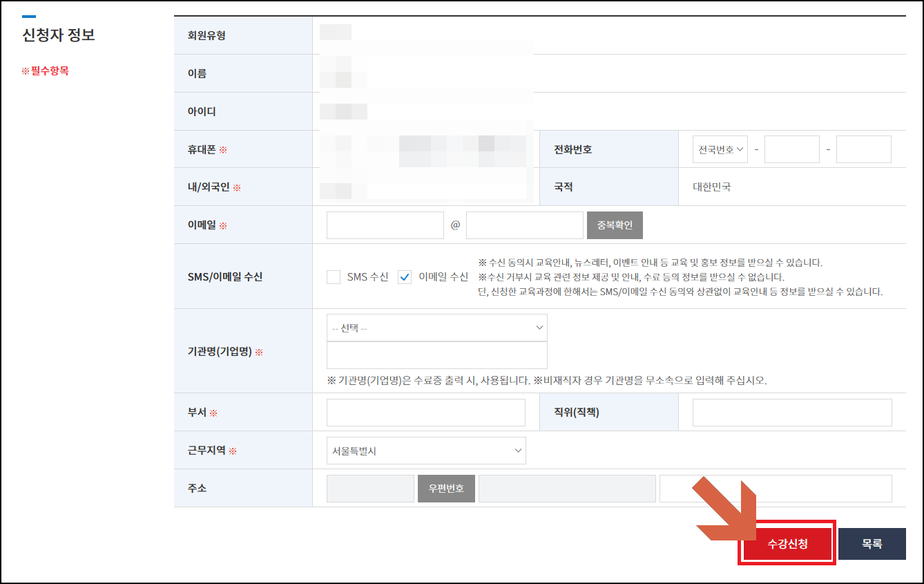
Task: Focus the detailed address input field
Action: [776, 488]
